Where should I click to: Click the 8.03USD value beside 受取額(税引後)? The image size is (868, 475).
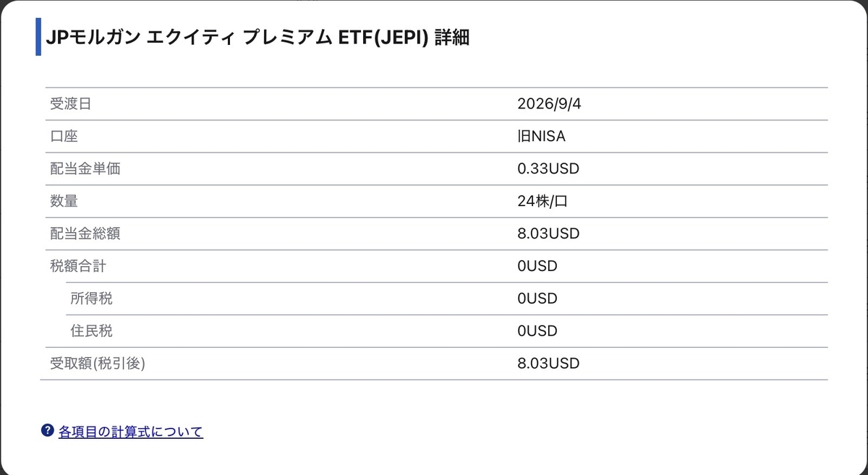click(548, 364)
